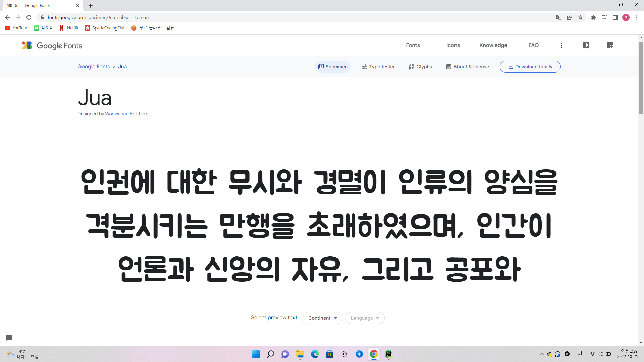Switch to the Type tester tab
Image resolution: width=644 pixels, height=362 pixels.
tap(378, 67)
